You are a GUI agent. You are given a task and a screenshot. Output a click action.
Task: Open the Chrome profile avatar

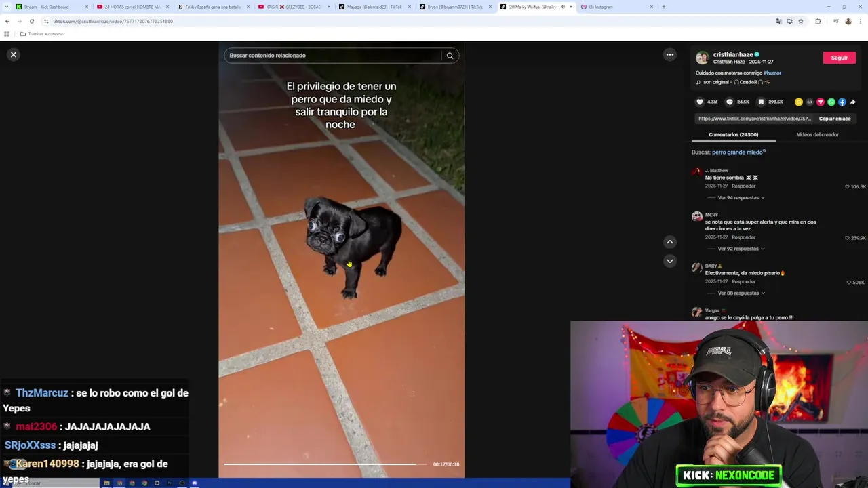(x=848, y=21)
